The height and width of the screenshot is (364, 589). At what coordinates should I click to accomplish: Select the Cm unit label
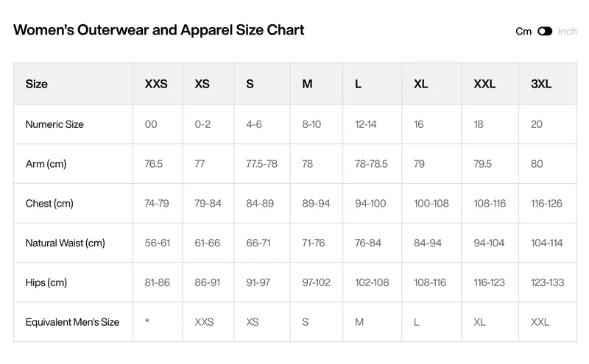pos(523,31)
